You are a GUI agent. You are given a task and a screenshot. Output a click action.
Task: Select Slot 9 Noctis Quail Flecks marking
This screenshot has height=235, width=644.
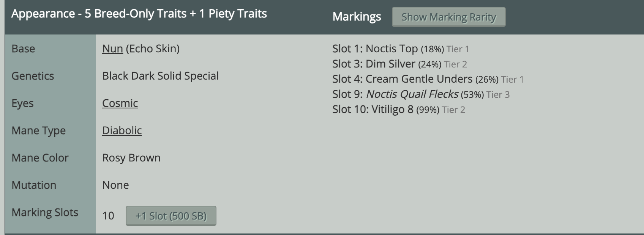pos(421,94)
